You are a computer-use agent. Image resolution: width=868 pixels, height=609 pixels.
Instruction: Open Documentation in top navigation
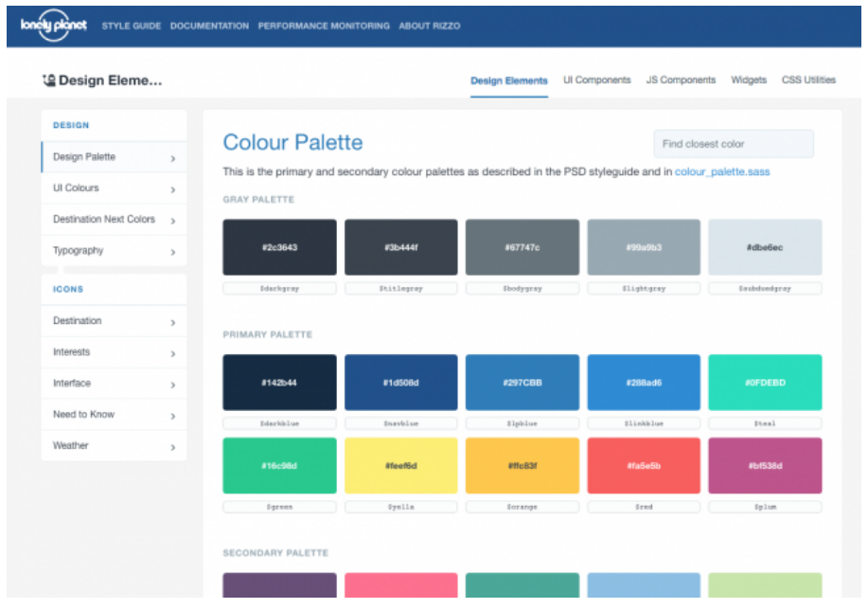coord(209,26)
